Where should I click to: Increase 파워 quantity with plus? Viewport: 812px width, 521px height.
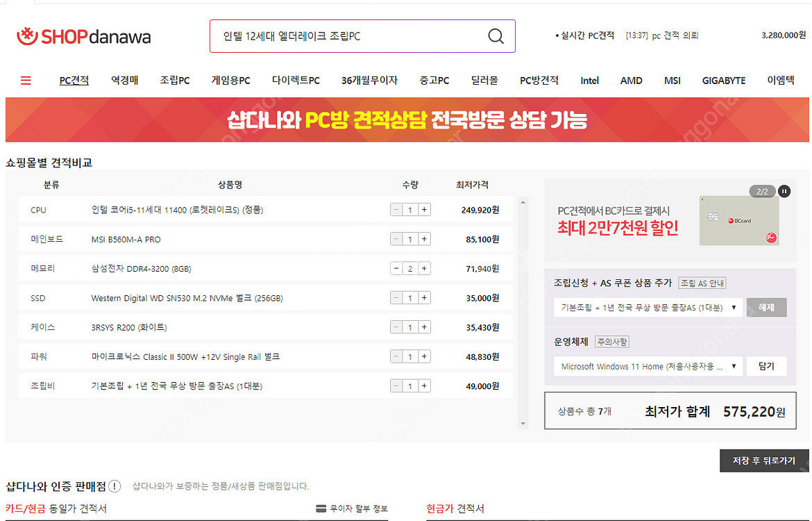[424, 356]
